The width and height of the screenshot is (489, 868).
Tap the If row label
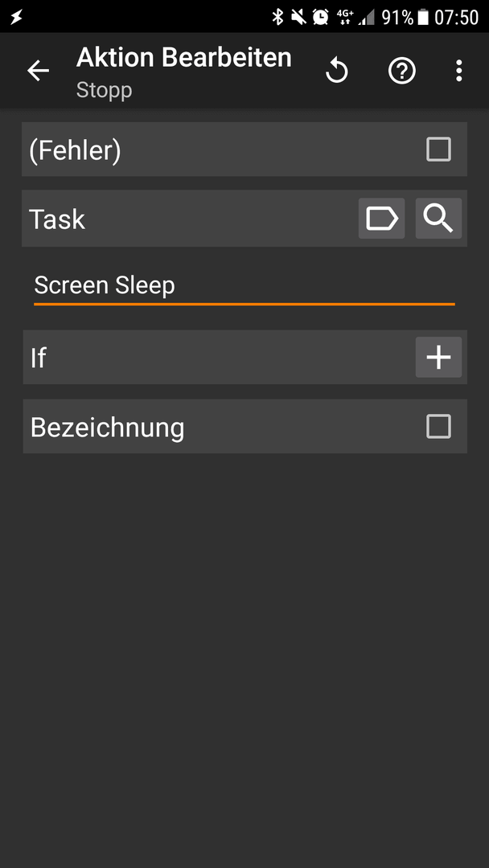(x=39, y=358)
